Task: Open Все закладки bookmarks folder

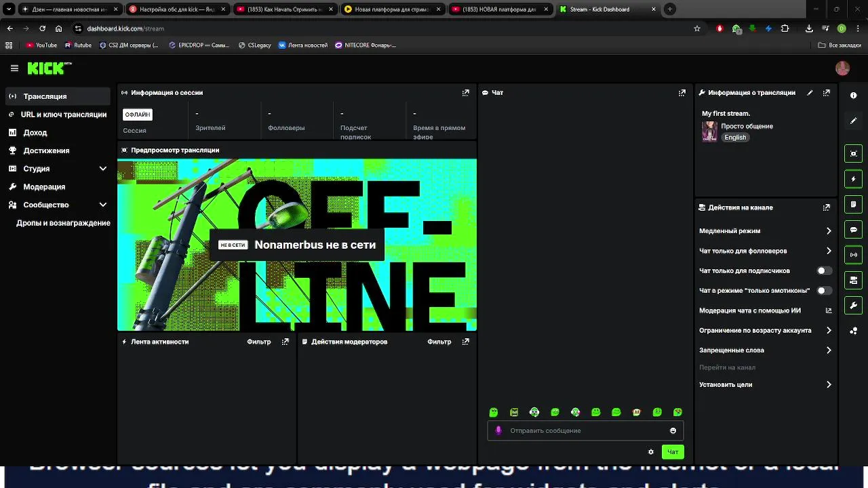Action: [x=840, y=45]
